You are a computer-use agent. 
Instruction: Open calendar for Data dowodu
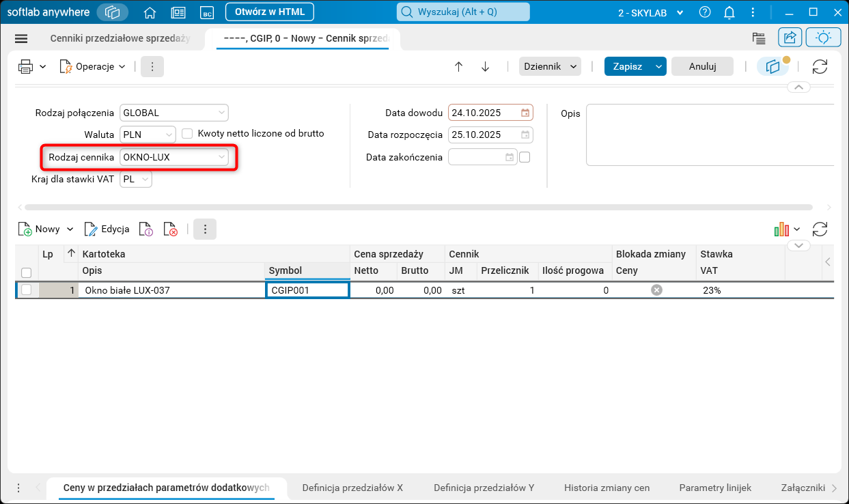click(525, 113)
